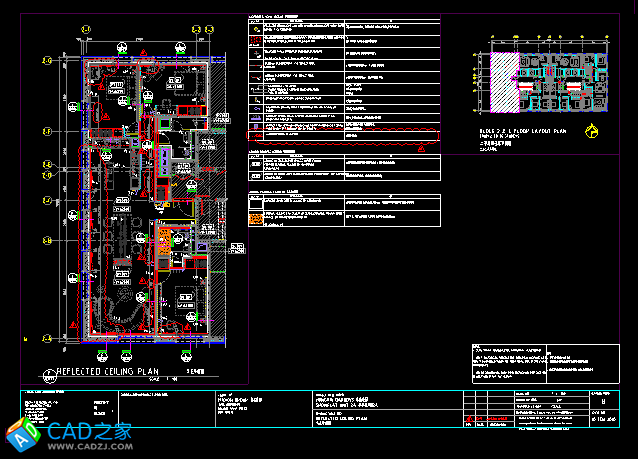Click the yellow symbol in first legend row
The height and width of the screenshot is (459, 638).
point(256,27)
